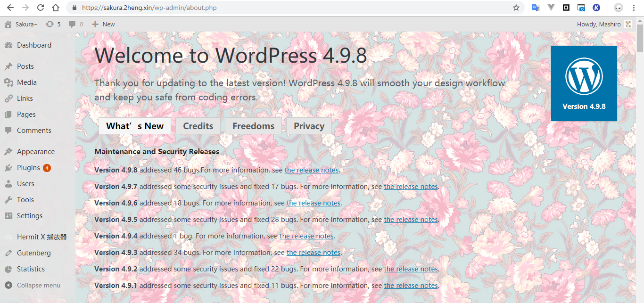Open the Appearance menu item
The image size is (644, 303).
38,152
